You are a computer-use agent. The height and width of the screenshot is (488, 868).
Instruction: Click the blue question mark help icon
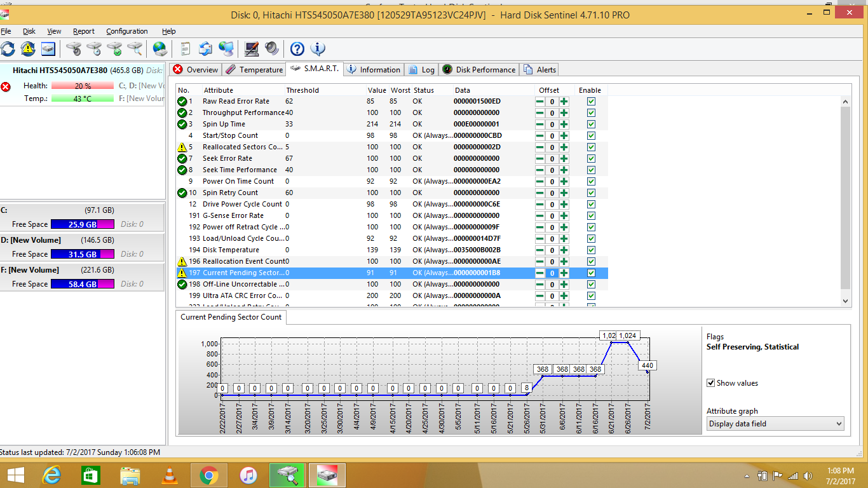coord(297,48)
